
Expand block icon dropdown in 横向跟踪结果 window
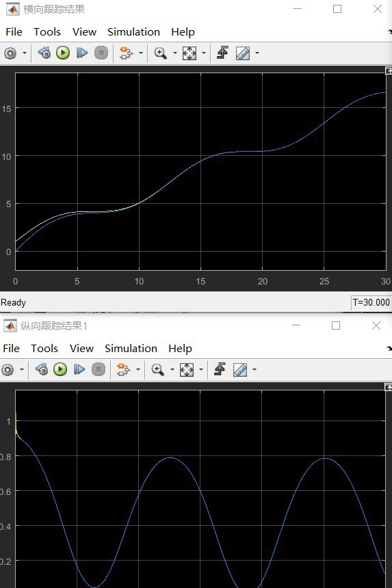point(141,53)
